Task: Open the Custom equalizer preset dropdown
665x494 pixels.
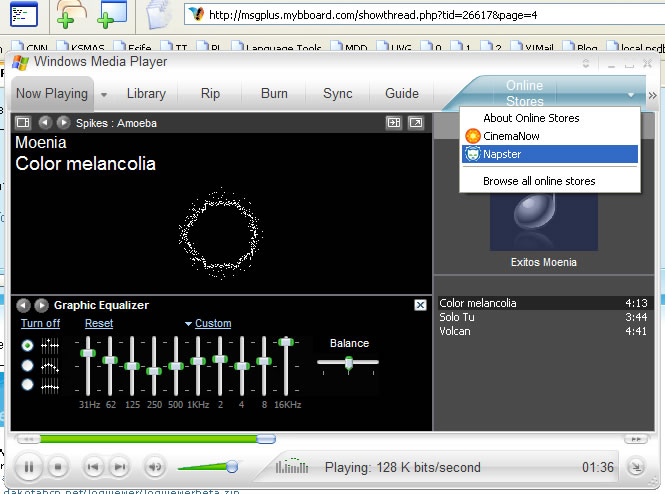Action: click(207, 324)
